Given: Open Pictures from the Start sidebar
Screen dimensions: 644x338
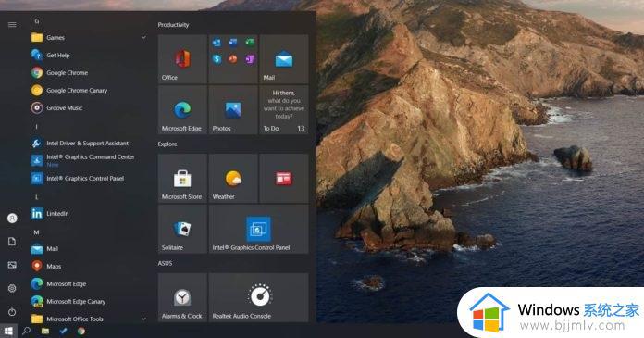Looking at the screenshot, I should point(12,265).
